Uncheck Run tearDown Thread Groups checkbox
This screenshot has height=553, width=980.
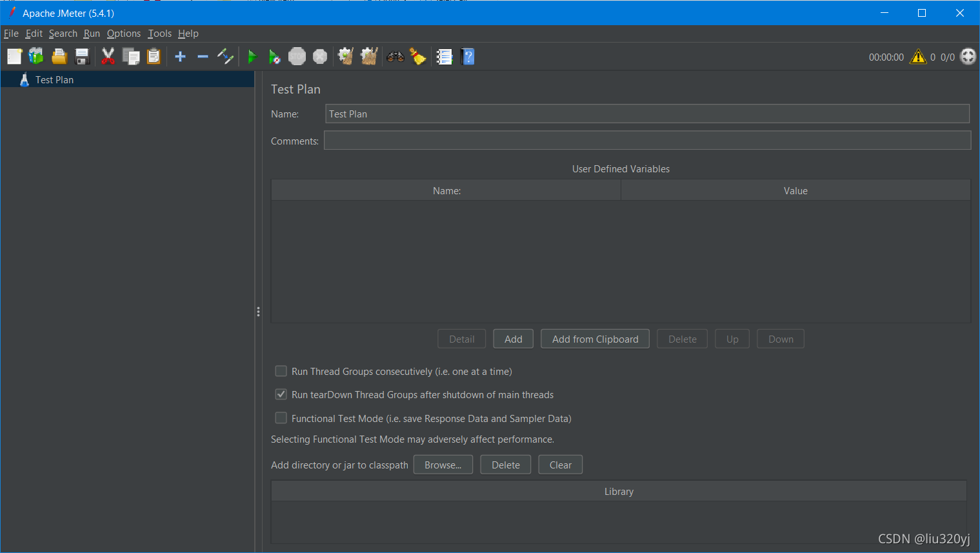pyautogui.click(x=281, y=394)
